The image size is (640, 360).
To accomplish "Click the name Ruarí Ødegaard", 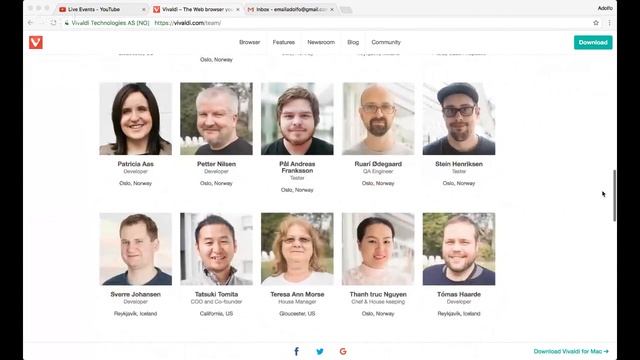I will pyautogui.click(x=378, y=164).
